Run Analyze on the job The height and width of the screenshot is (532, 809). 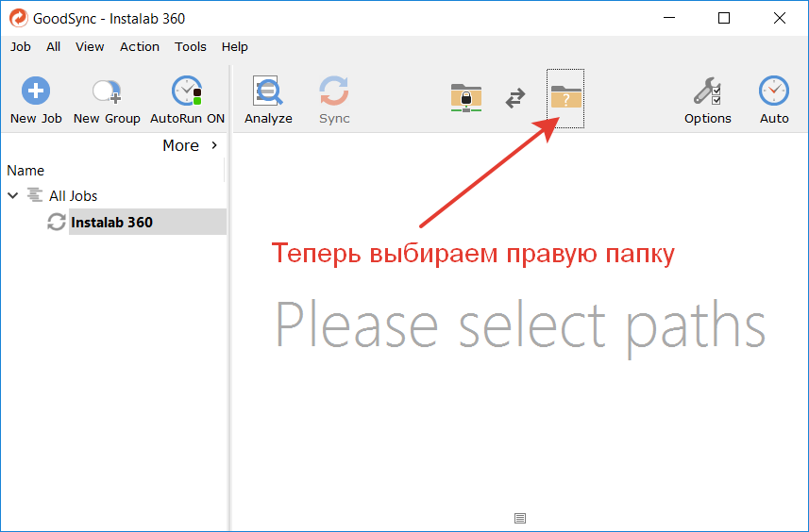pyautogui.click(x=268, y=99)
